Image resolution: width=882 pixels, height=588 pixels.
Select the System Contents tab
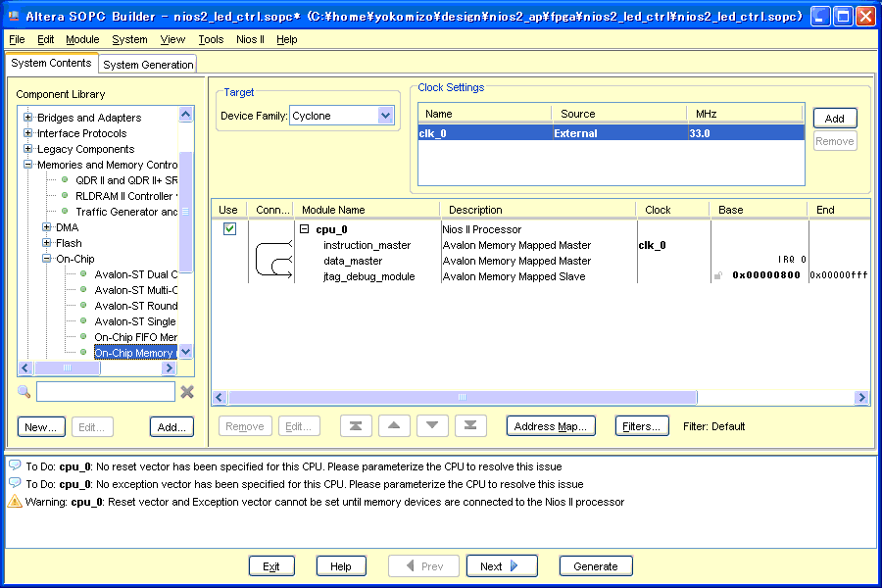[x=51, y=63]
